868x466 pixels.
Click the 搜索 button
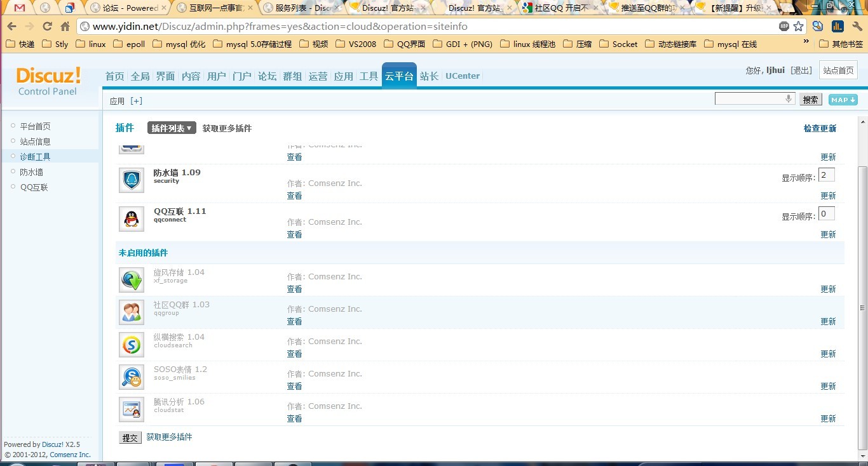point(810,100)
